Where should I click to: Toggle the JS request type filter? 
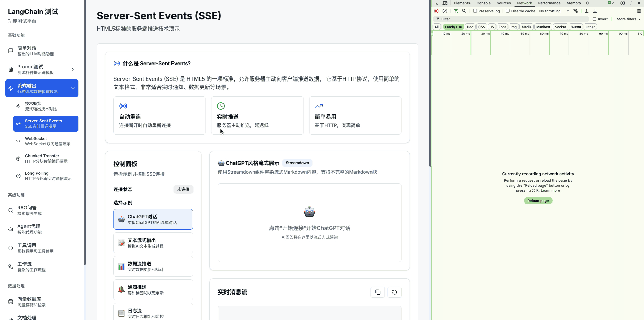(492, 27)
